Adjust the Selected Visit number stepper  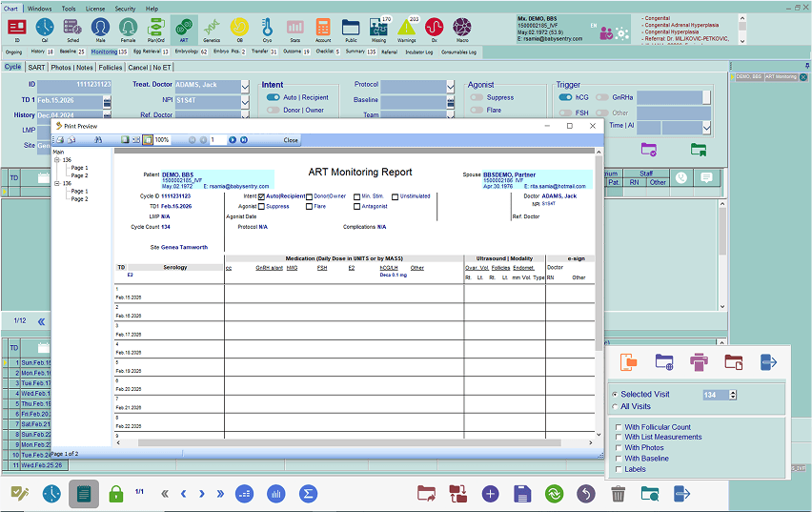point(733,395)
